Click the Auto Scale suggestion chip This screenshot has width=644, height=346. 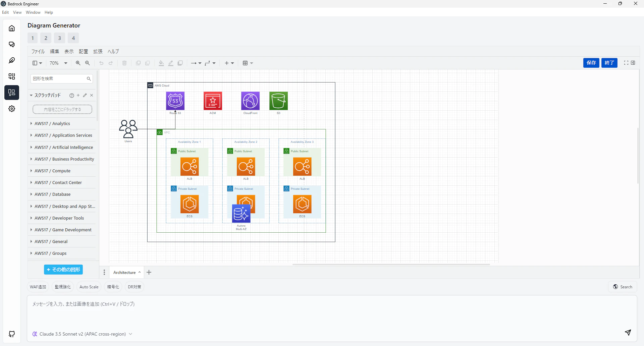[89, 287]
